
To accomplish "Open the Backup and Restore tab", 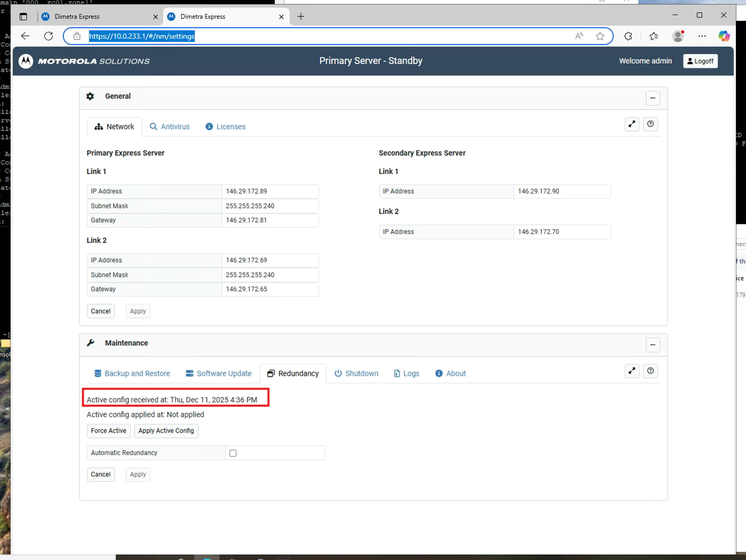I will 132,374.
